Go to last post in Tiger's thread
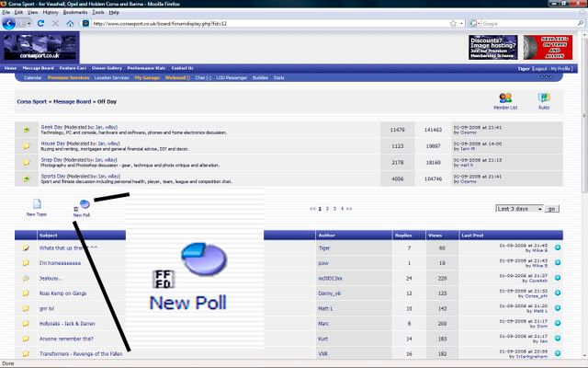The height and width of the screenshot is (368, 588). 571,246
